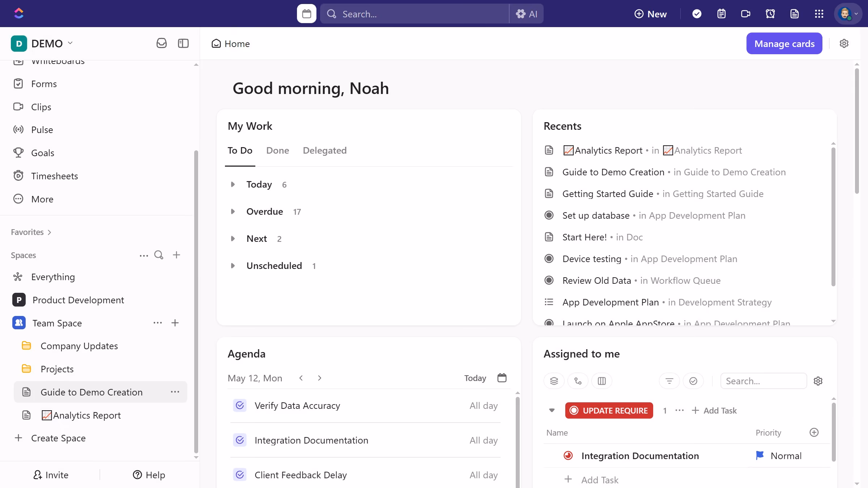Open the user avatar menu

(x=848, y=14)
